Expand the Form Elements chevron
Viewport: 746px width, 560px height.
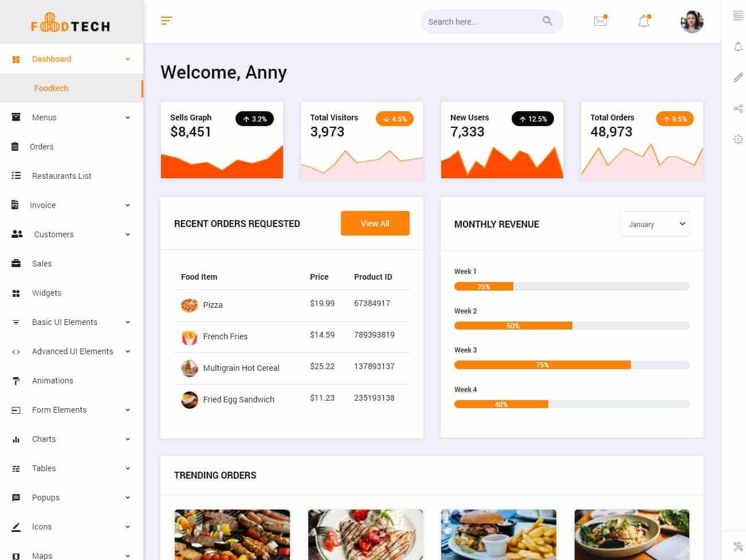pyautogui.click(x=128, y=410)
